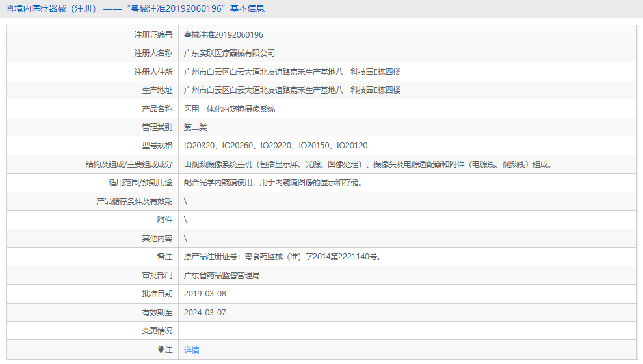Click the 备注 label
Screen dimensions: 643x364
165,257
